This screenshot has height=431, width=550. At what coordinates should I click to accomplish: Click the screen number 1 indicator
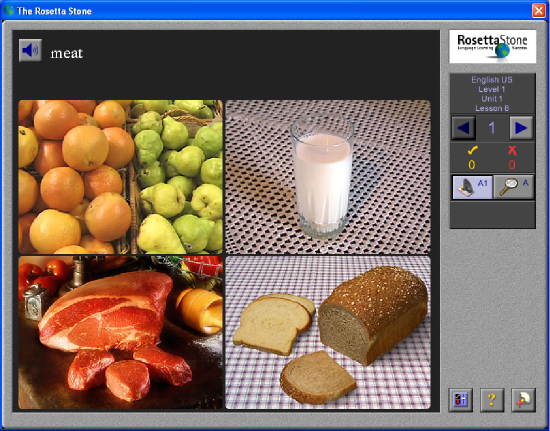click(492, 128)
